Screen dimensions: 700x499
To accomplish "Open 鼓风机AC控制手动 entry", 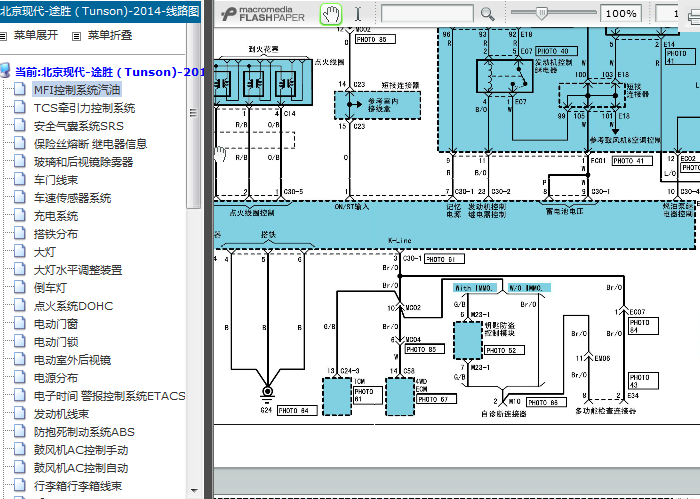I will [81, 450].
